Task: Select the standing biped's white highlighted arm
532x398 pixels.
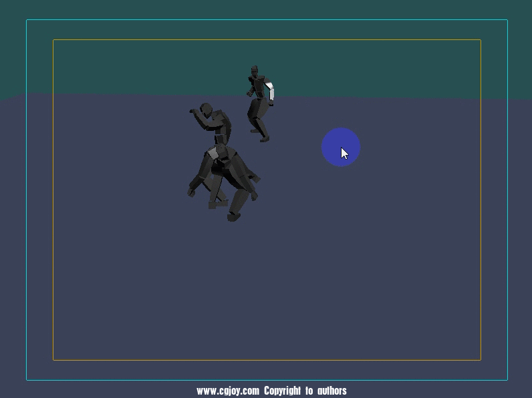Action: coord(270,91)
